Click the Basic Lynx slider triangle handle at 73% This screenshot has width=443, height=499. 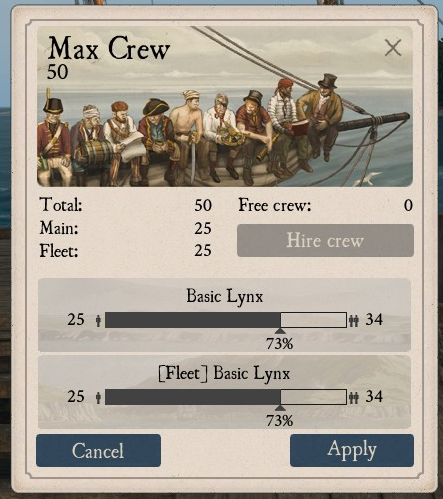pos(280,331)
